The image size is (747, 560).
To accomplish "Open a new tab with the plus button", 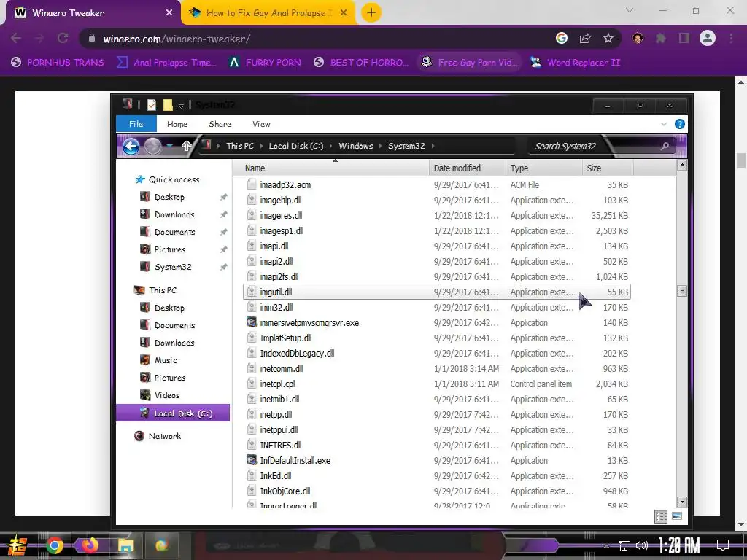I will pos(371,12).
